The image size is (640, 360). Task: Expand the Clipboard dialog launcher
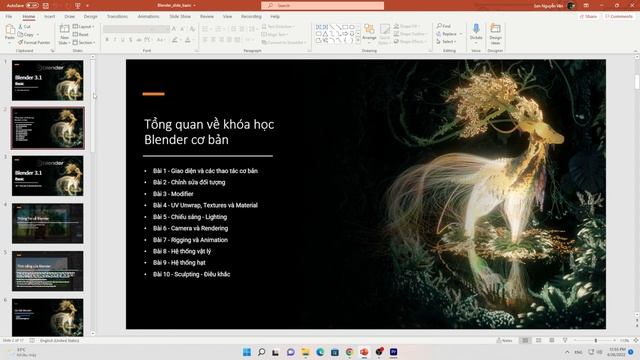[52, 51]
